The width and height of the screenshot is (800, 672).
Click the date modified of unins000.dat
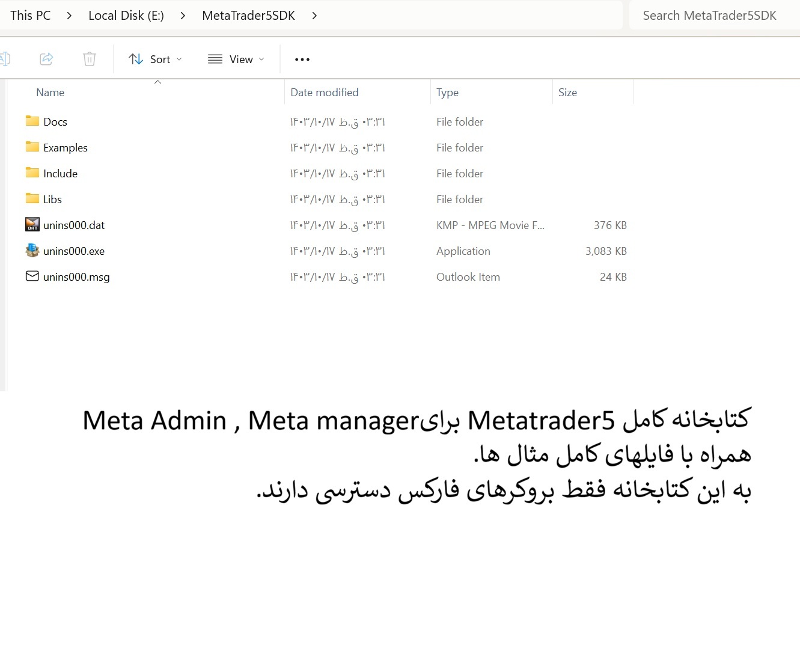[x=338, y=225]
